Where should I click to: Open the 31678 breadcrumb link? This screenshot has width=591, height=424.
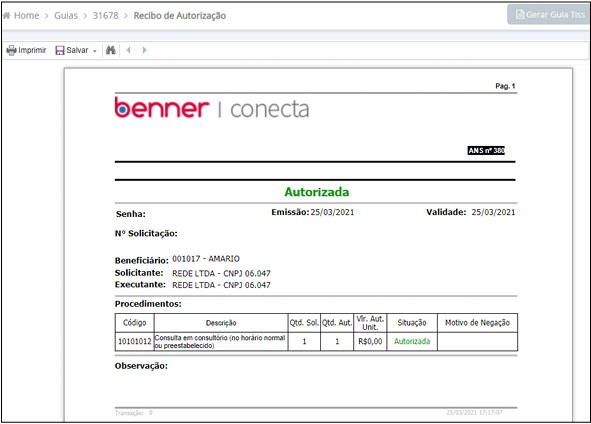106,15
